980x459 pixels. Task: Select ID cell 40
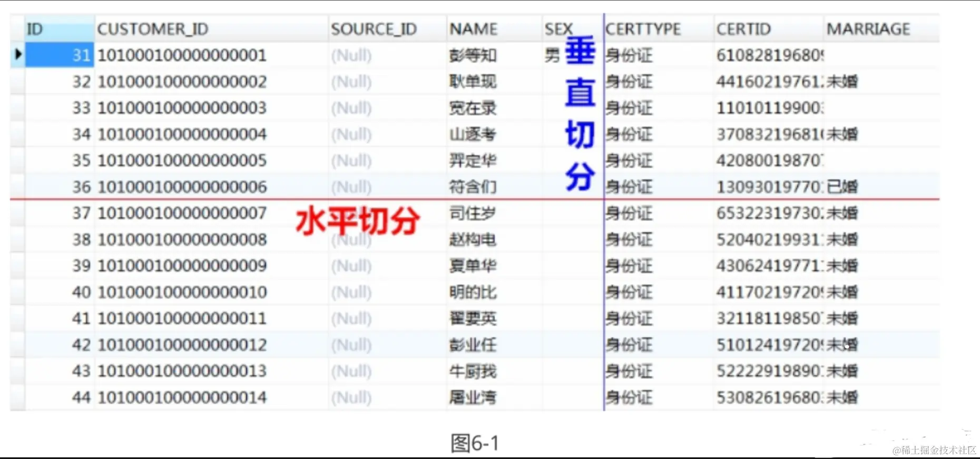60,292
